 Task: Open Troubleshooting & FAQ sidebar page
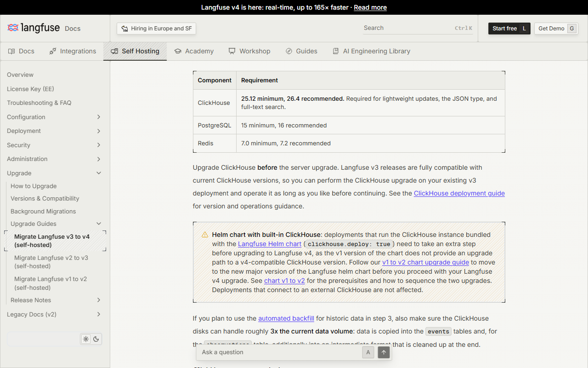(x=39, y=103)
